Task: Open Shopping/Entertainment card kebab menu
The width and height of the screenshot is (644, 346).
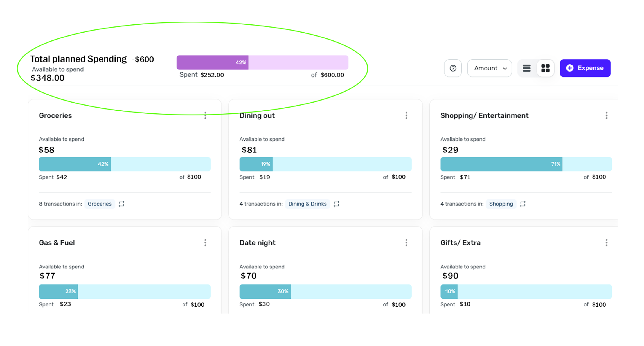Action: pyautogui.click(x=607, y=115)
